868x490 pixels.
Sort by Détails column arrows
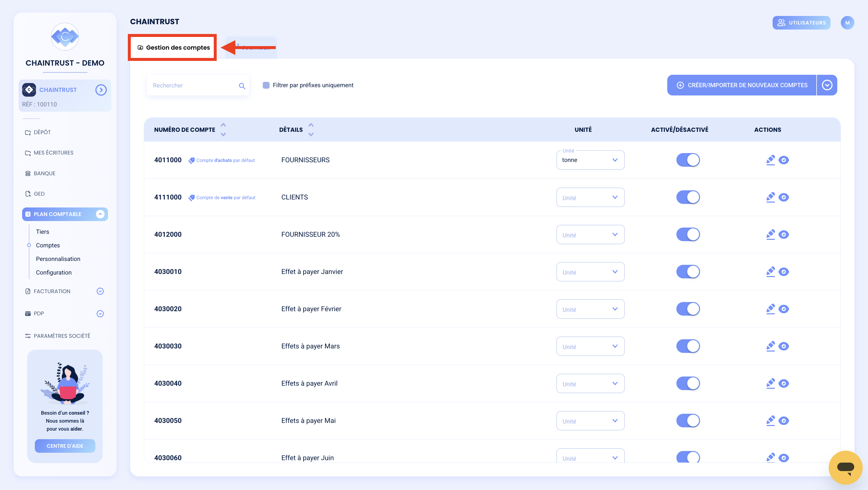point(311,129)
